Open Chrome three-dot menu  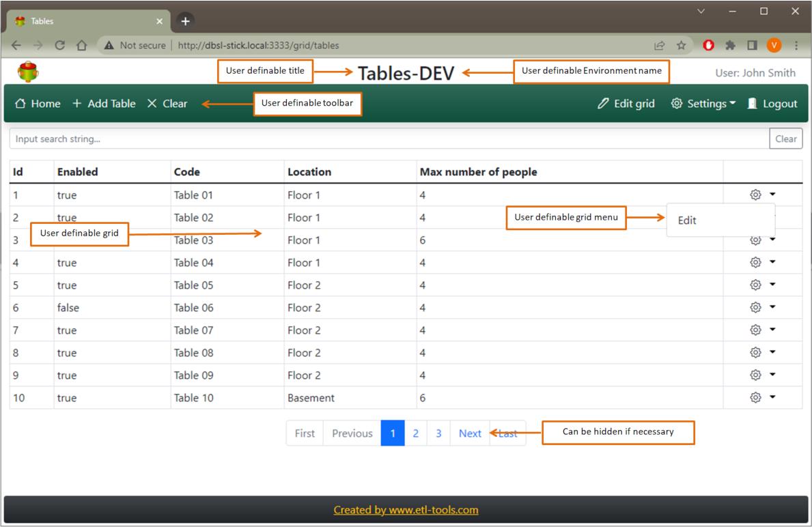click(x=796, y=46)
